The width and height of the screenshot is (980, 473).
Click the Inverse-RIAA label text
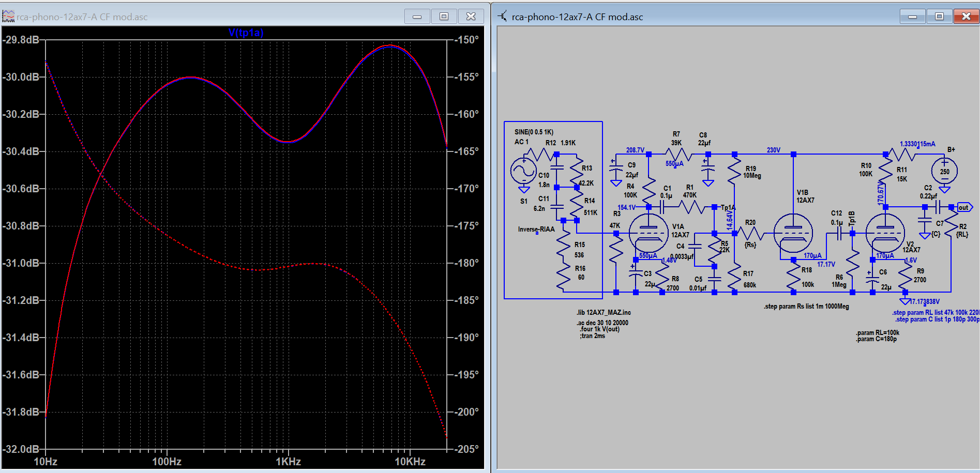coord(536,229)
